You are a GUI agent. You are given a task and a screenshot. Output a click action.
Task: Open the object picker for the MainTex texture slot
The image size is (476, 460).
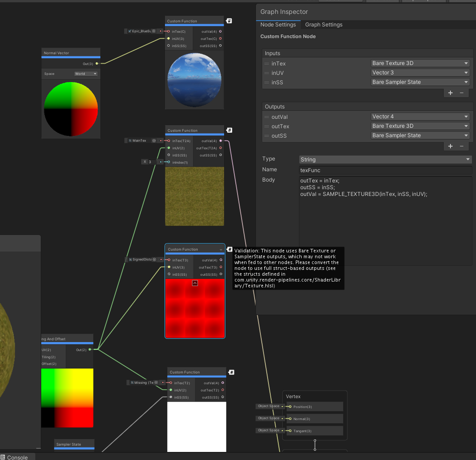(x=154, y=141)
